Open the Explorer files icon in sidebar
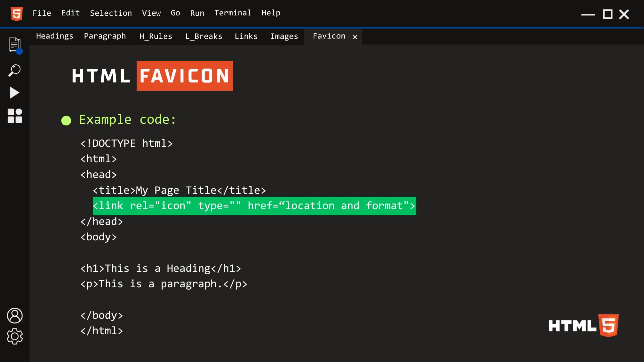Viewport: 644px width, 362px height. tap(15, 46)
